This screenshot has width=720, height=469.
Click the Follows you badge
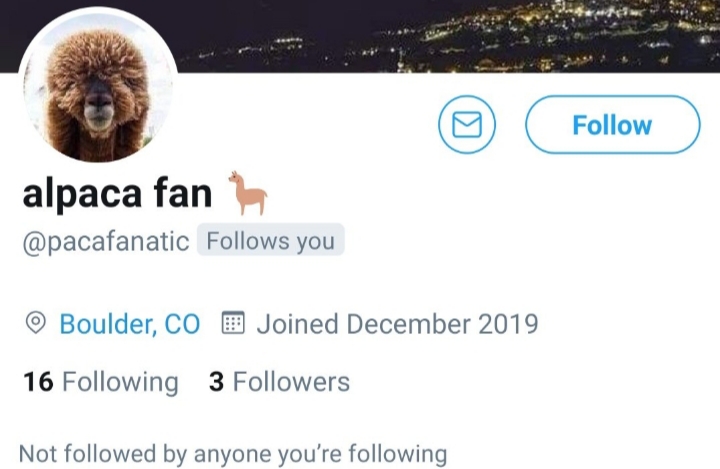coord(270,240)
